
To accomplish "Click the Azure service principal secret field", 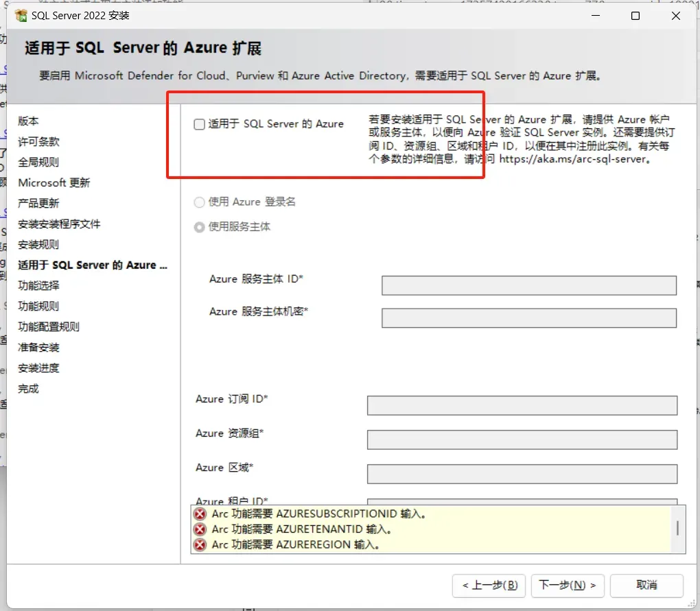I will pyautogui.click(x=528, y=318).
